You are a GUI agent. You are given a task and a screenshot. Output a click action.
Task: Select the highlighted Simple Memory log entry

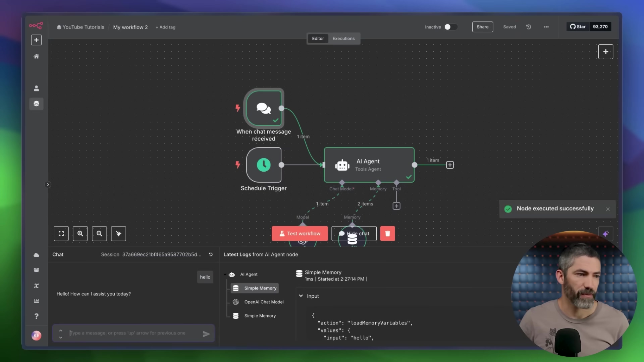coord(255,288)
